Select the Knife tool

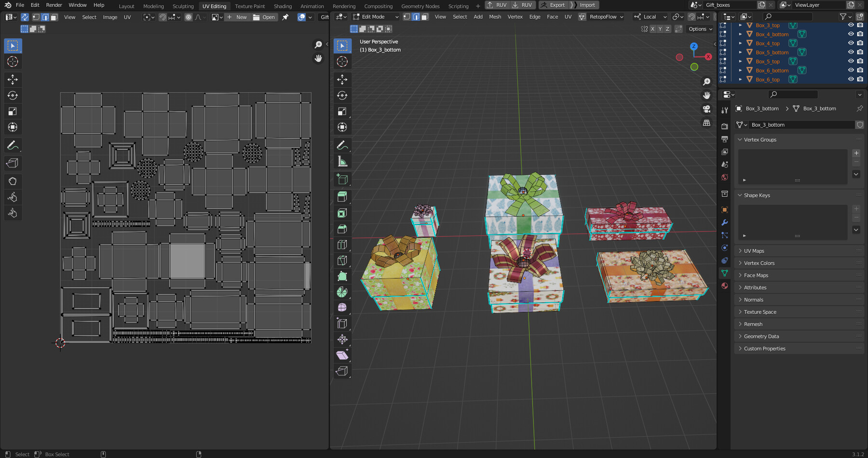tap(342, 260)
